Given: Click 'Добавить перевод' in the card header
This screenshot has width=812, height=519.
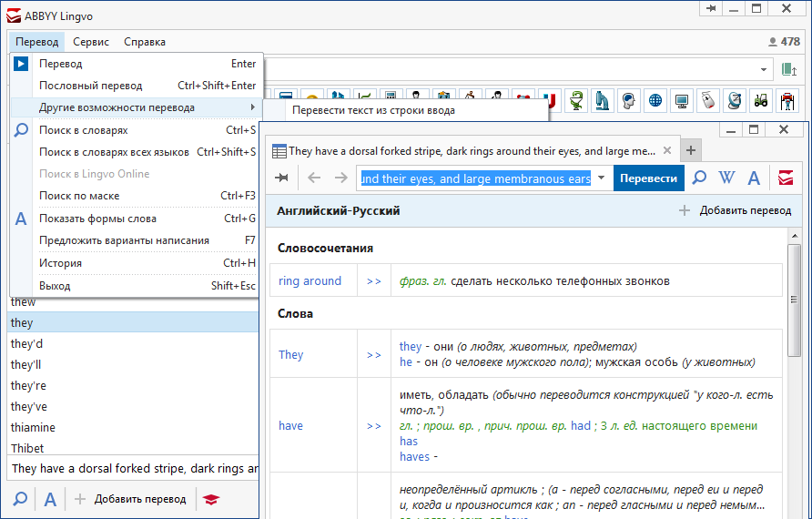Looking at the screenshot, I should [x=736, y=211].
